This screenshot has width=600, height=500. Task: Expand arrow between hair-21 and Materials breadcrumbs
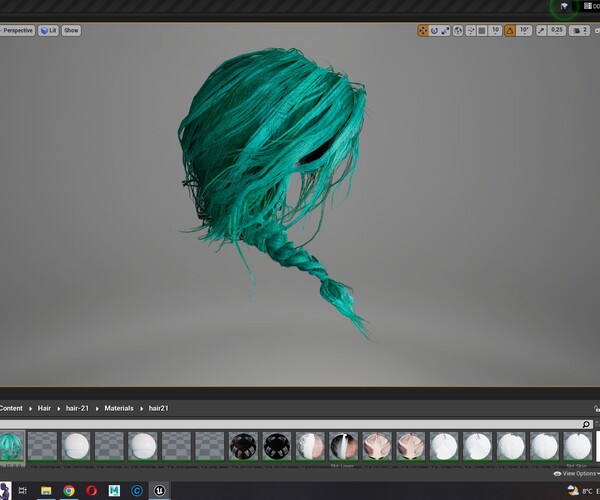coord(97,409)
